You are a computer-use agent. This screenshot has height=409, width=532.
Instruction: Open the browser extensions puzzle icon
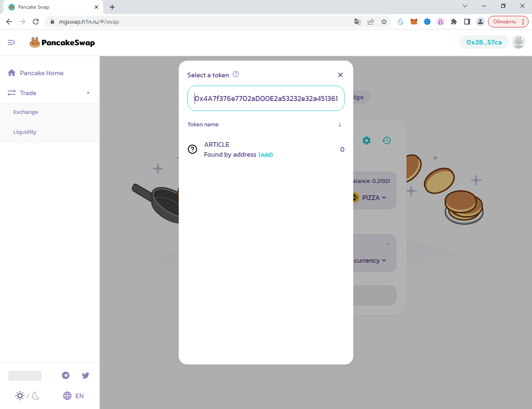[x=454, y=22]
